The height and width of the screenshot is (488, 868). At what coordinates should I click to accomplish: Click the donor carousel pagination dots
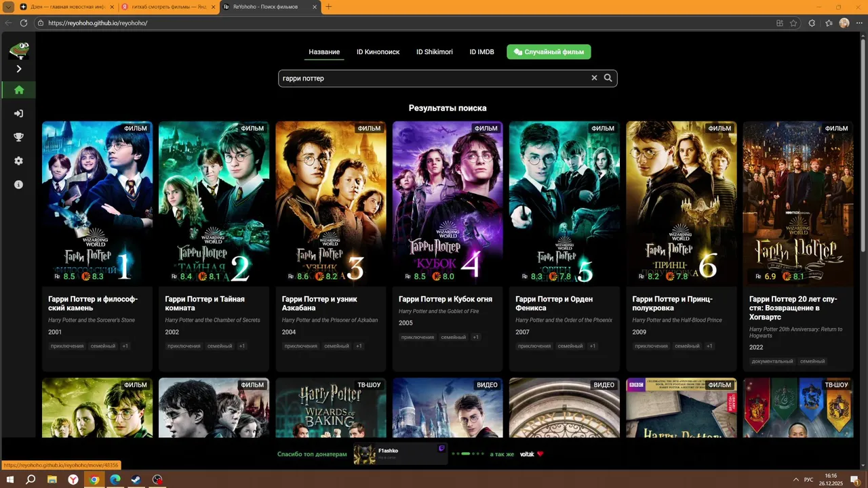point(468,453)
